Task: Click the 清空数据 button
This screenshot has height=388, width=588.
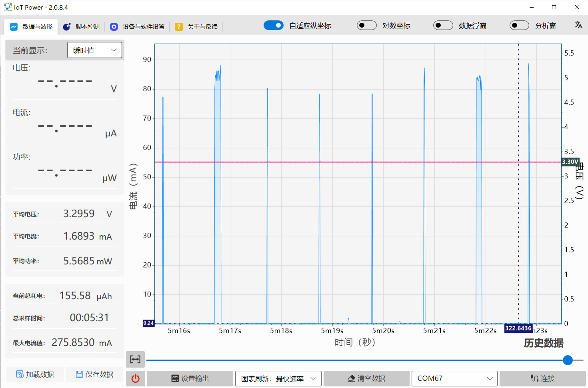Action: tap(366, 378)
